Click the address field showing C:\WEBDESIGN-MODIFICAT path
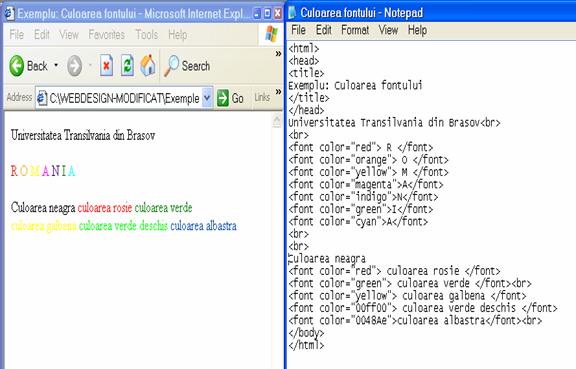This screenshot has width=576, height=369. (124, 98)
